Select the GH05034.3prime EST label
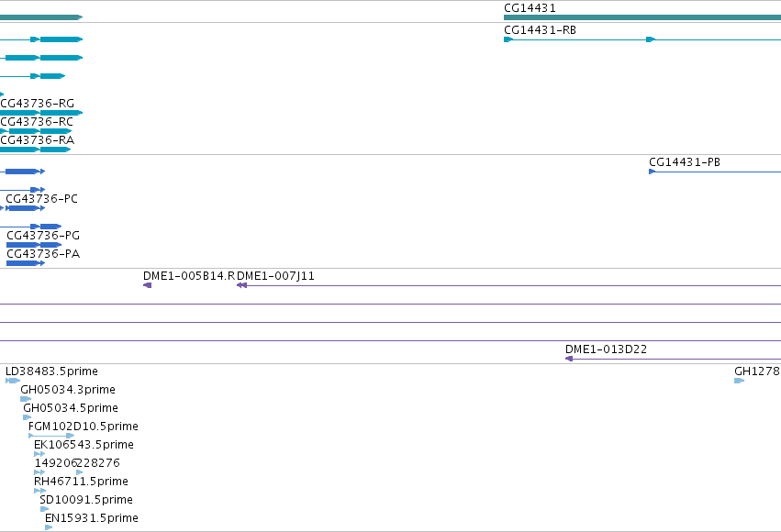Image resolution: width=781 pixels, height=532 pixels. 68,390
